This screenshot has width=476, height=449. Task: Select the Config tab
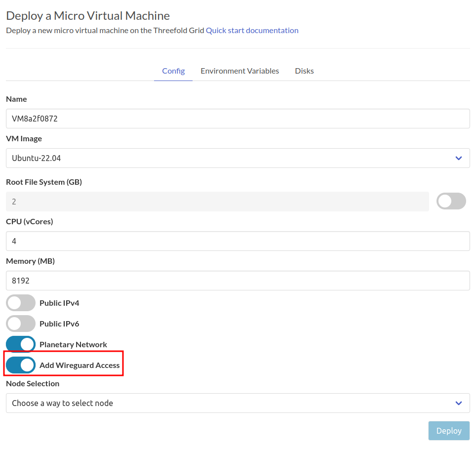tap(173, 71)
